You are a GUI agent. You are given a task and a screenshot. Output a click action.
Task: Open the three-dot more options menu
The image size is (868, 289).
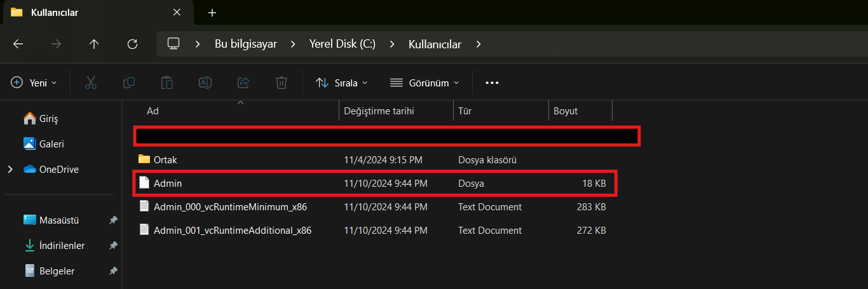point(492,83)
